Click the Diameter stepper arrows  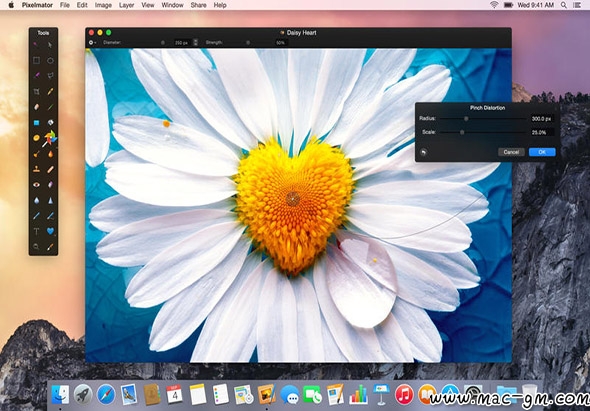(196, 43)
